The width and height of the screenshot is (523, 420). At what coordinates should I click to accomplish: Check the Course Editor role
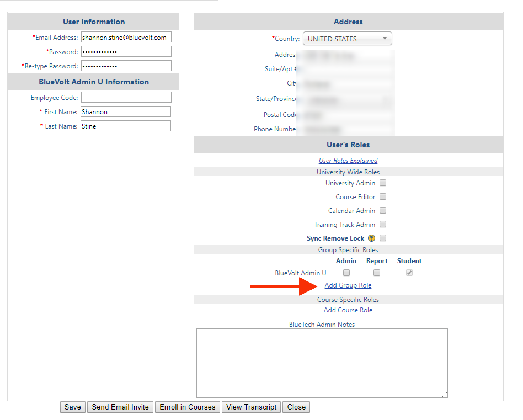(x=383, y=196)
